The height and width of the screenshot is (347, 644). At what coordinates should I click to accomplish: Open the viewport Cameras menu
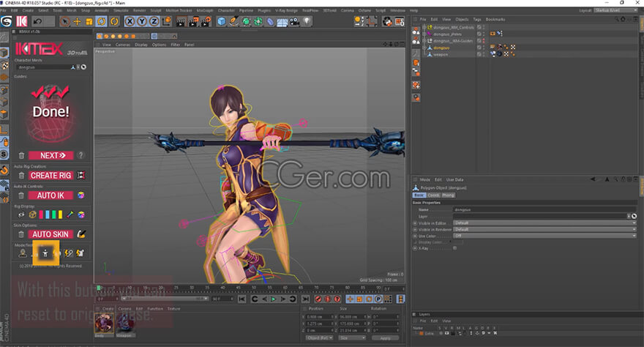[x=123, y=45]
